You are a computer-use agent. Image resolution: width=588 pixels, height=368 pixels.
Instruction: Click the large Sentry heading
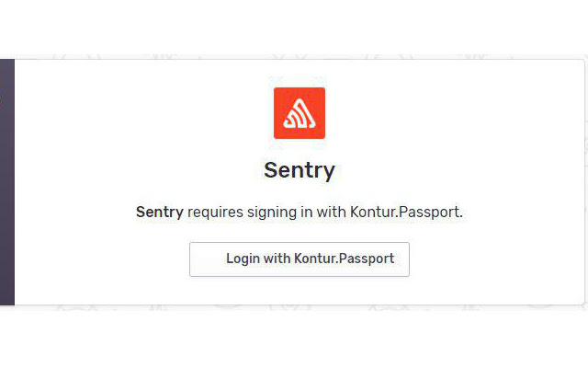pyautogui.click(x=300, y=170)
